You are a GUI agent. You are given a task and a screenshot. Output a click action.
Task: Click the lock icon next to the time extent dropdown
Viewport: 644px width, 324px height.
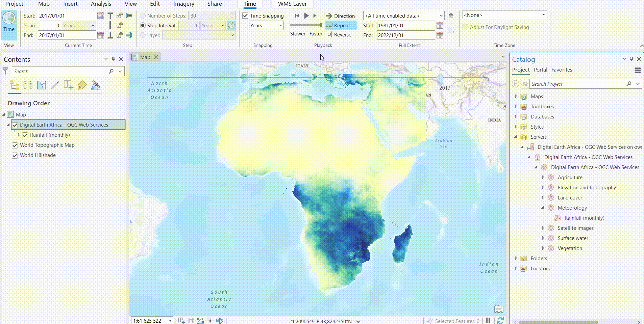tap(450, 16)
